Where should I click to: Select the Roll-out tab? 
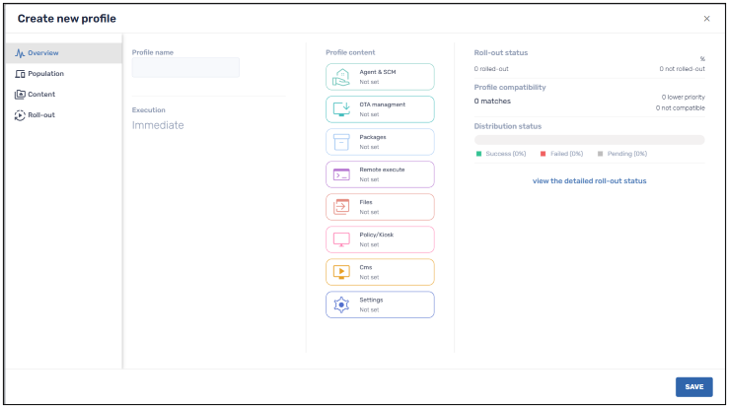(41, 115)
